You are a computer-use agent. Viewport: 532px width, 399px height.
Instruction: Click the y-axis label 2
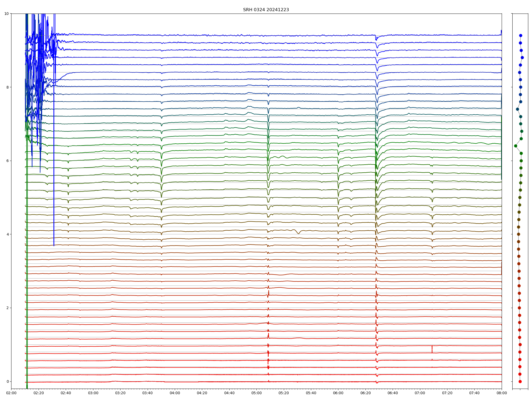[x=7, y=308]
